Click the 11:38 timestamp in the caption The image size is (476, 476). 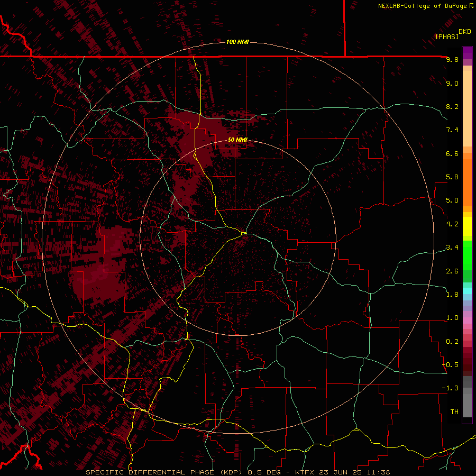pos(378,472)
